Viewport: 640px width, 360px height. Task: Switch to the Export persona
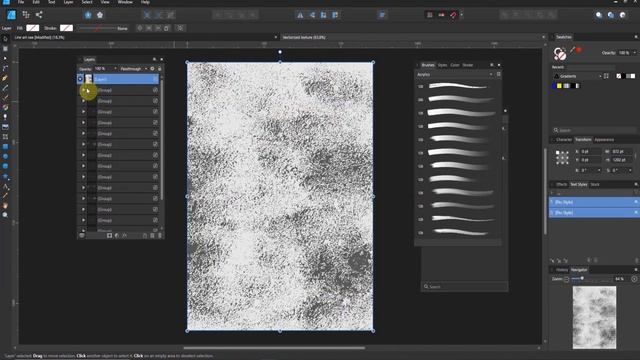pos(39,15)
